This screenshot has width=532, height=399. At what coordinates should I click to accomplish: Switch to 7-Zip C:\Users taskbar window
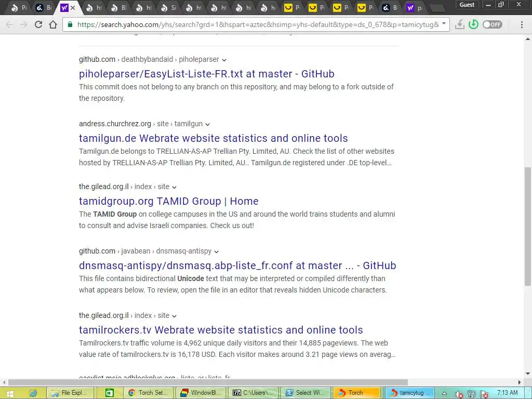254,393
